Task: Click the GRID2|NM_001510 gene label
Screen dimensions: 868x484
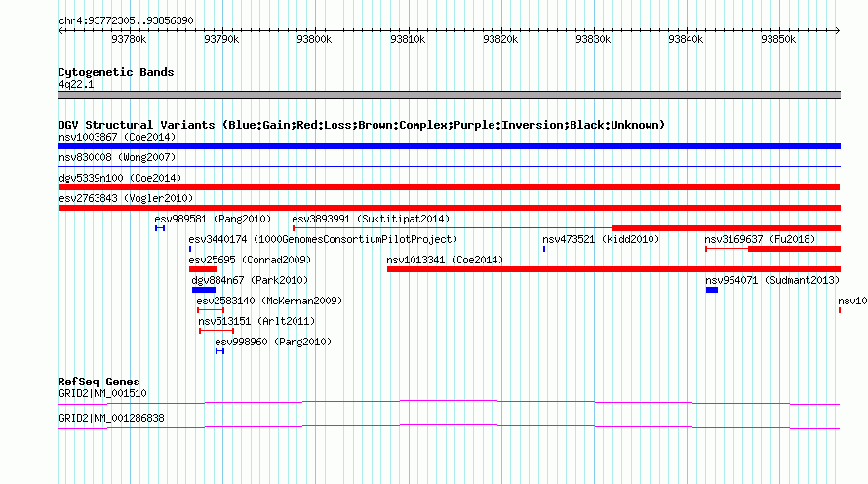Action: coord(102,393)
